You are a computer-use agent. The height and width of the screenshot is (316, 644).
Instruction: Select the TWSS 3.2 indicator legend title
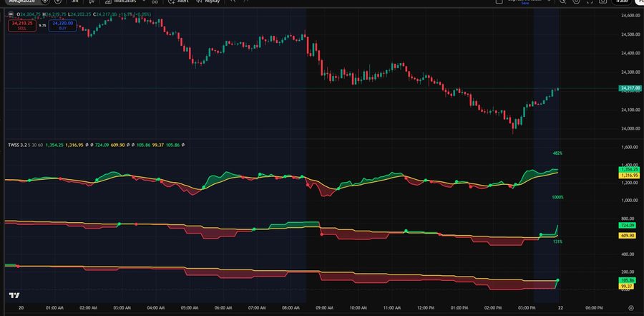(17, 145)
